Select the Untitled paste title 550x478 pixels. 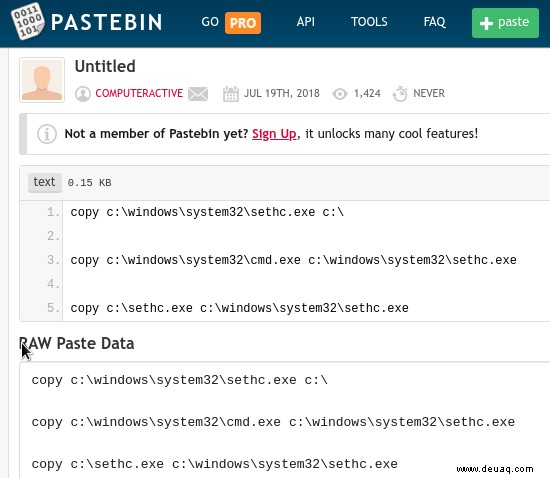(x=105, y=66)
